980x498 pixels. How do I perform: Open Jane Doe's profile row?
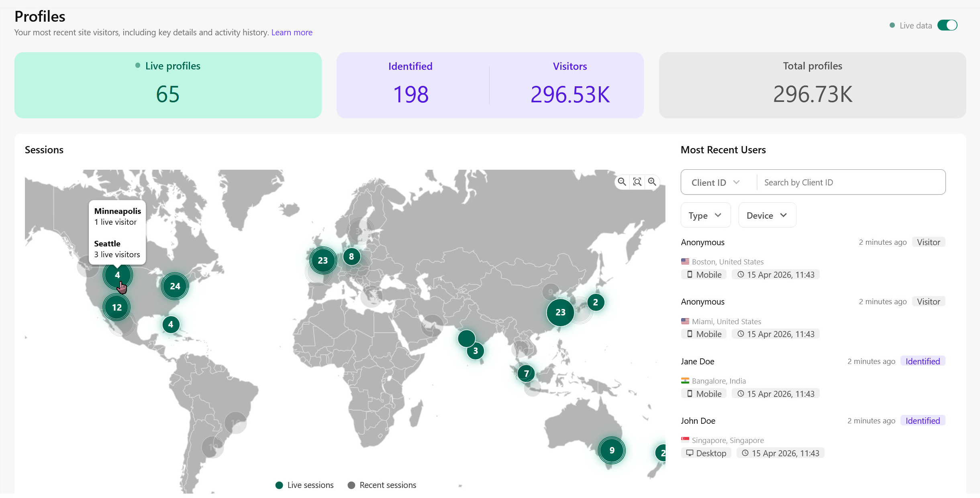813,377
